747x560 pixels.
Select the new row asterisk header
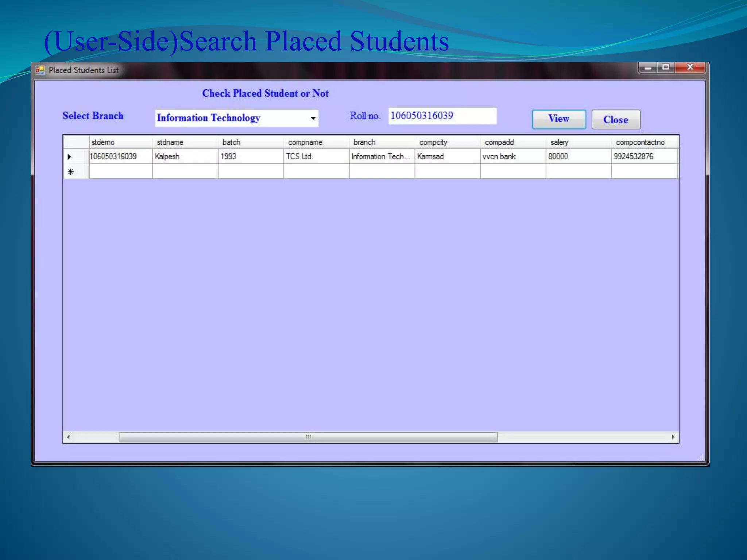coord(76,171)
